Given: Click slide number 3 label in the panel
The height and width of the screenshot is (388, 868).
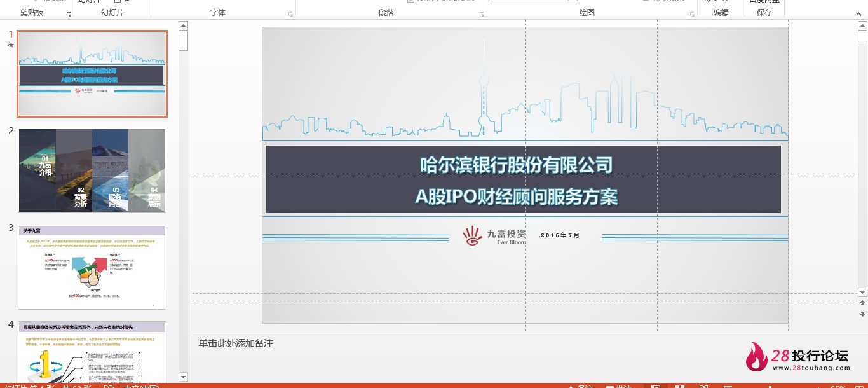Looking at the screenshot, I should pos(11,227).
